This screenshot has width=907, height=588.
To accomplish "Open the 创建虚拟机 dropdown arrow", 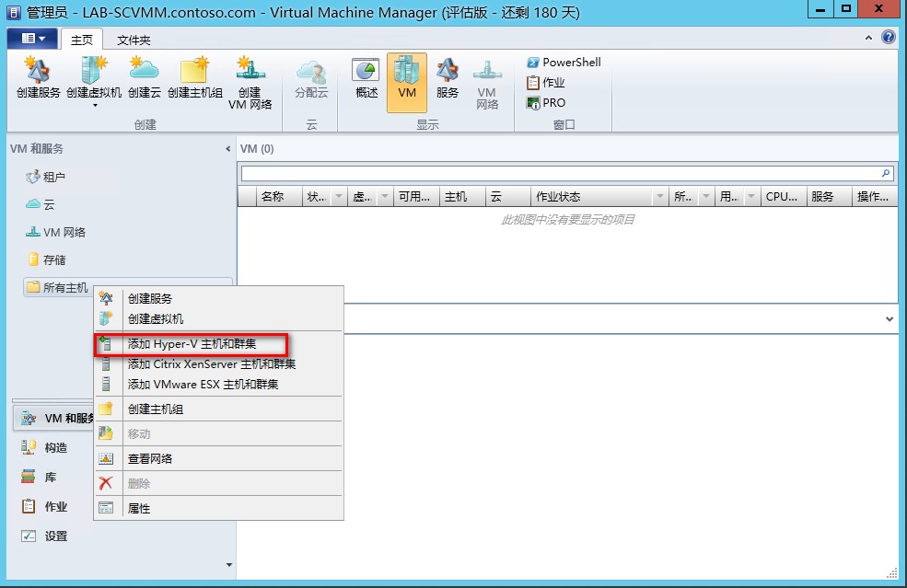I will coord(94,106).
